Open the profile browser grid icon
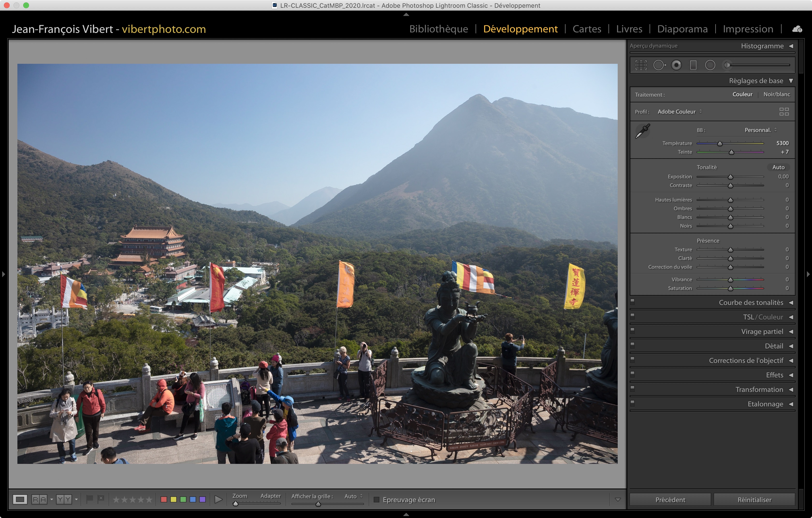The height and width of the screenshot is (518, 812). (x=784, y=112)
